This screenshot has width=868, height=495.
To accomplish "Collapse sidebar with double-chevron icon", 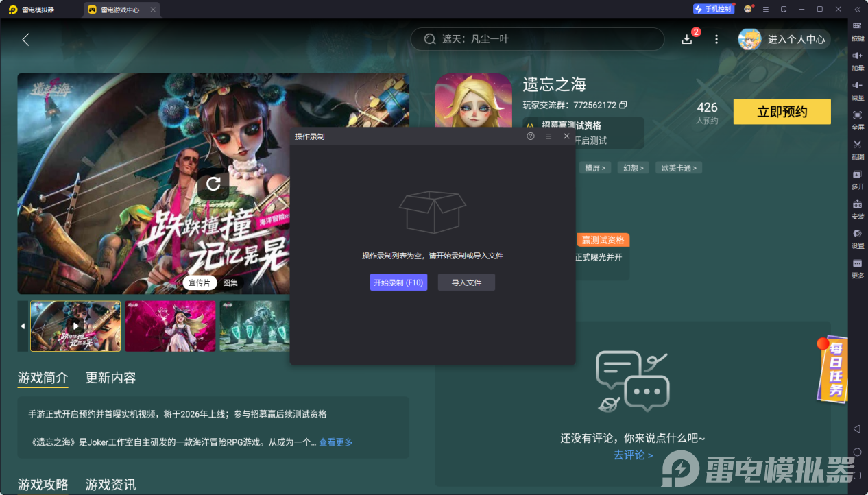I will [857, 9].
